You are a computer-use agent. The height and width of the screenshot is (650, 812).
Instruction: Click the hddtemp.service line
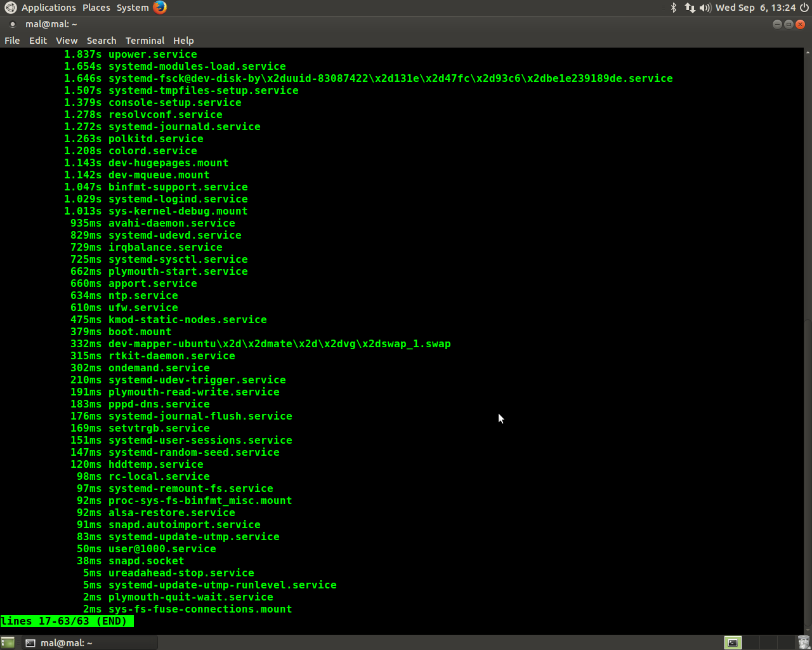pyautogui.click(x=136, y=465)
